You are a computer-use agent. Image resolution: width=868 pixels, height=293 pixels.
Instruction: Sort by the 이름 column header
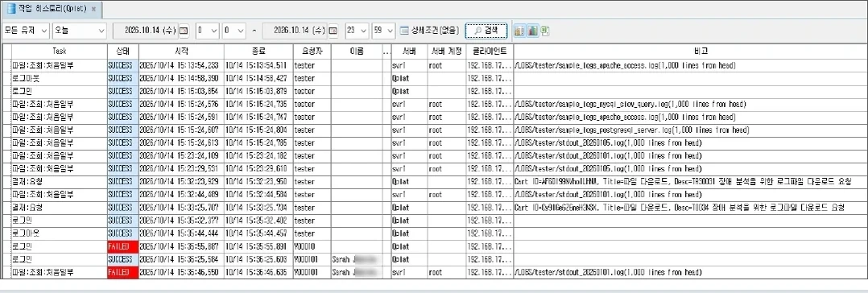pos(357,52)
